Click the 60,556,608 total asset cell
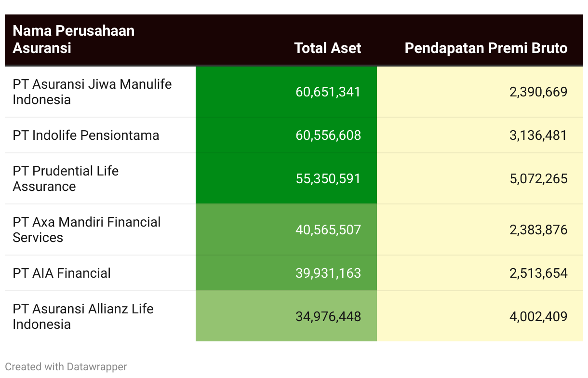Screen dimensions: 588x378 pyautogui.click(x=328, y=135)
